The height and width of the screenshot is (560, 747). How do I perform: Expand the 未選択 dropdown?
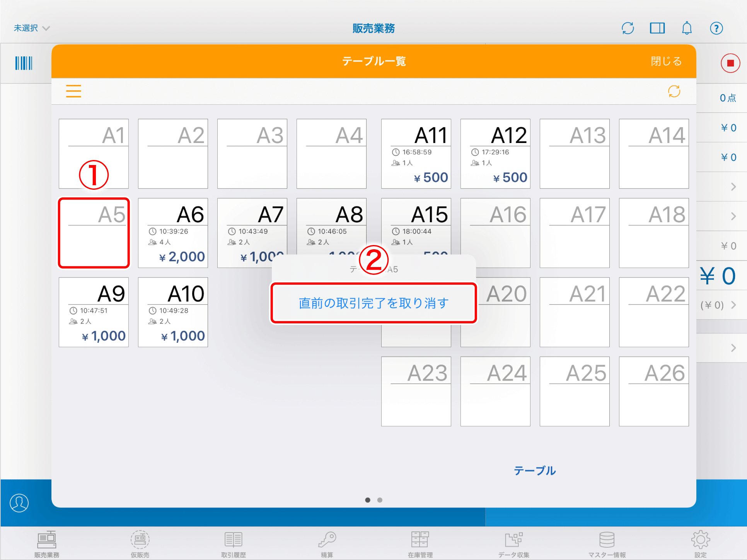tap(32, 28)
